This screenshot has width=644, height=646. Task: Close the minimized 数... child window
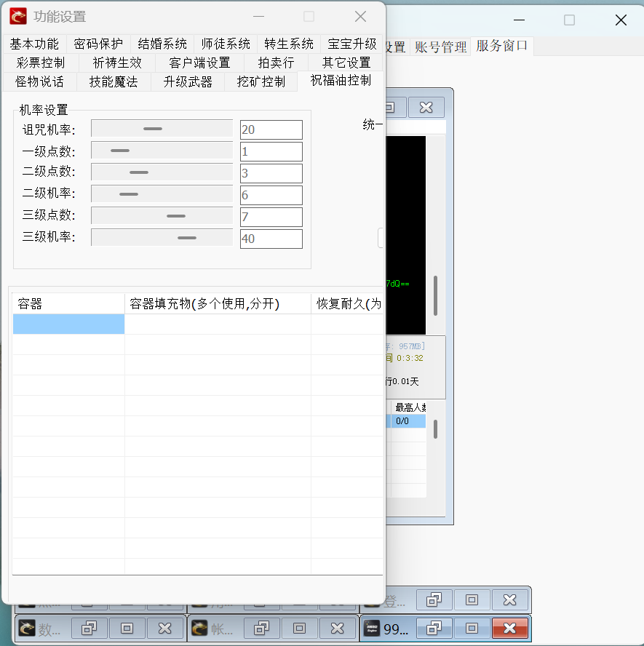164,629
